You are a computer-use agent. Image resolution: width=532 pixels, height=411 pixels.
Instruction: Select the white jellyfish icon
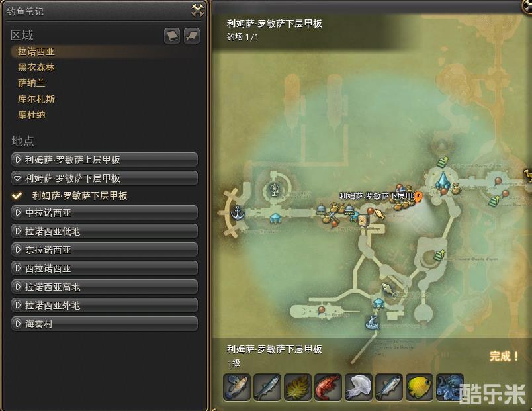pos(358,387)
